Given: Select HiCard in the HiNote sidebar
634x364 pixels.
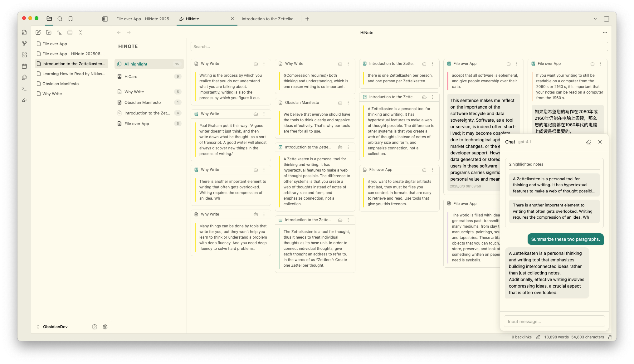Looking at the screenshot, I should click(131, 76).
